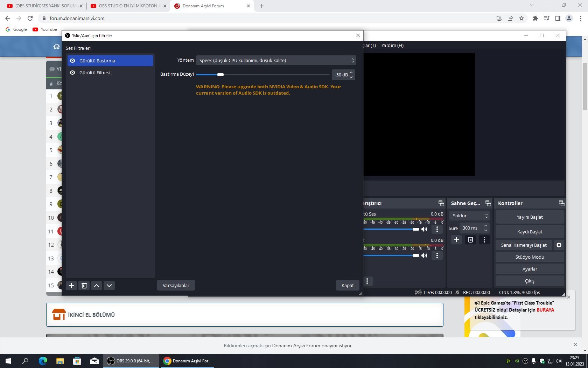This screenshot has height=368, width=588.
Task: Increase the Süre 300 ms duration
Action: coord(486,226)
